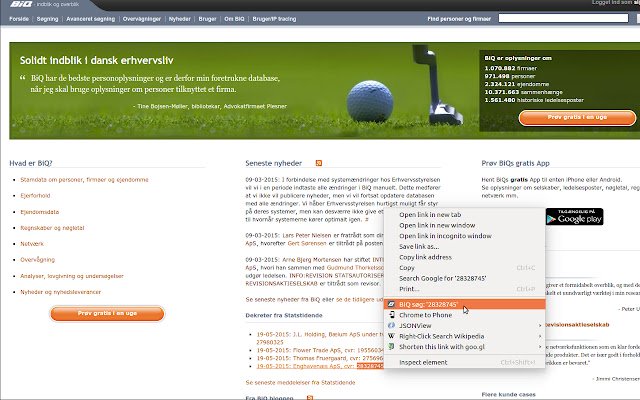
Task: Open Forside in navigation bar
Action: (x=19, y=19)
